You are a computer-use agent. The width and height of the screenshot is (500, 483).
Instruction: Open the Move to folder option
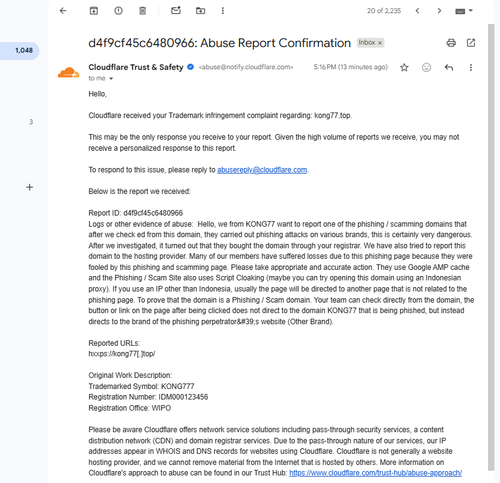(200, 11)
